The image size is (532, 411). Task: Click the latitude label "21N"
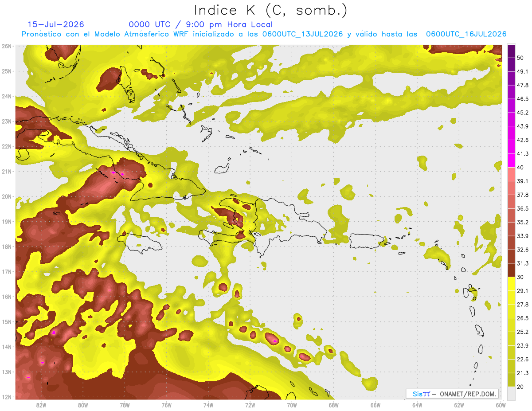point(7,172)
